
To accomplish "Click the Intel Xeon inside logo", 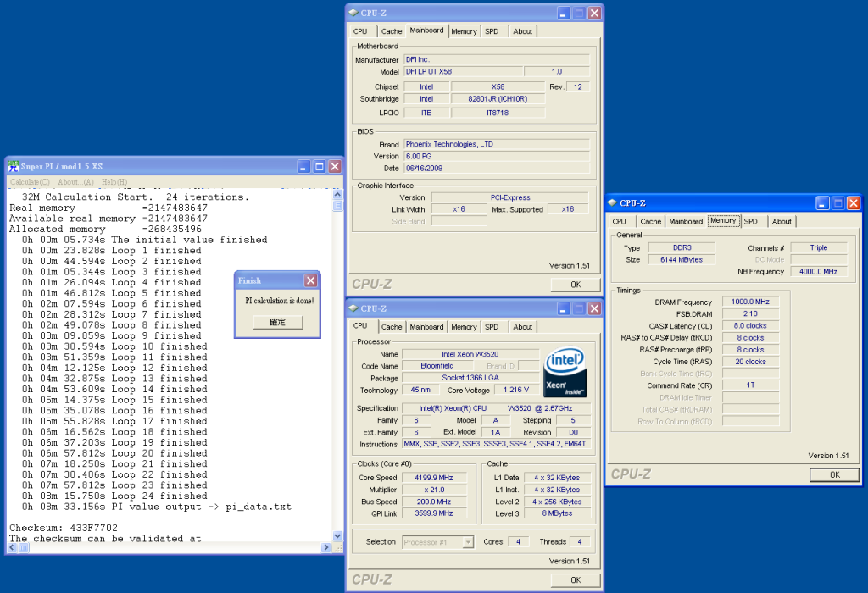I will (x=565, y=372).
